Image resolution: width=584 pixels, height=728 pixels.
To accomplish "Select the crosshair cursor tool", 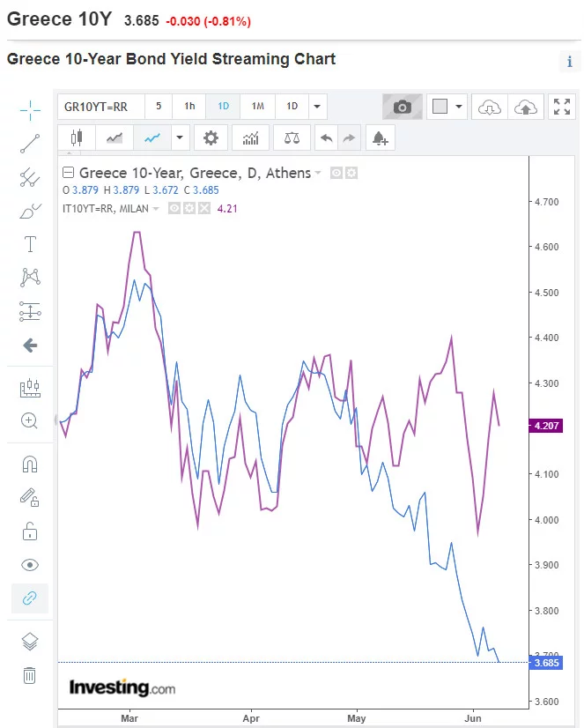I will (30, 109).
